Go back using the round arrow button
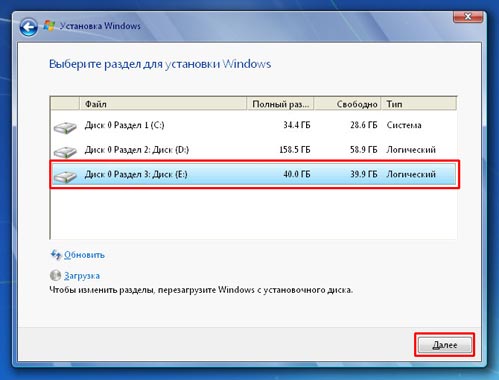This screenshot has width=499, height=380. point(29,27)
